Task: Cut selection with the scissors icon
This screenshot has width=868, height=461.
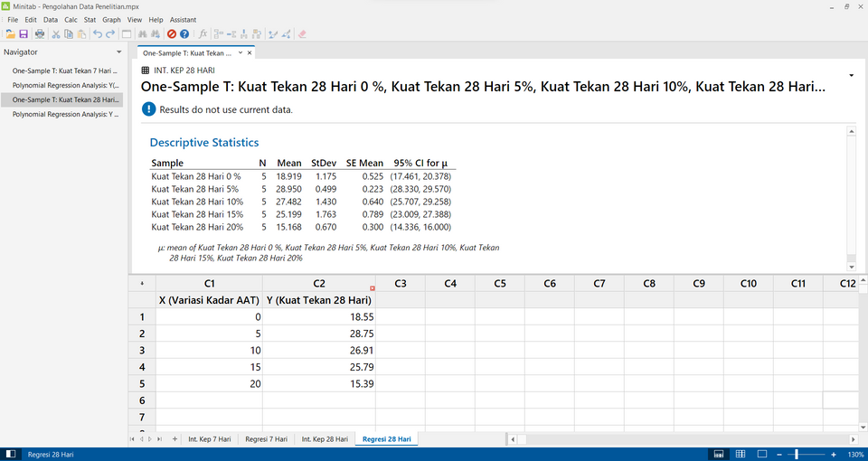Action: point(56,33)
